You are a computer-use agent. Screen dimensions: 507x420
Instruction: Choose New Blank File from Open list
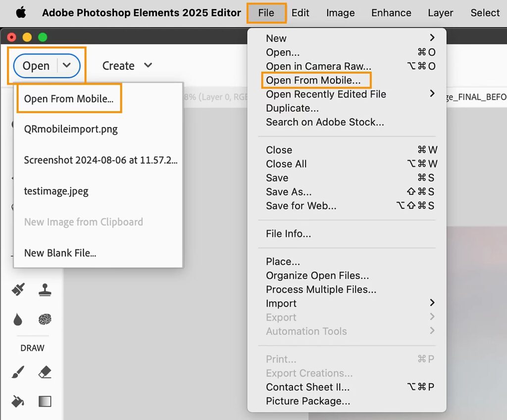tap(60, 253)
